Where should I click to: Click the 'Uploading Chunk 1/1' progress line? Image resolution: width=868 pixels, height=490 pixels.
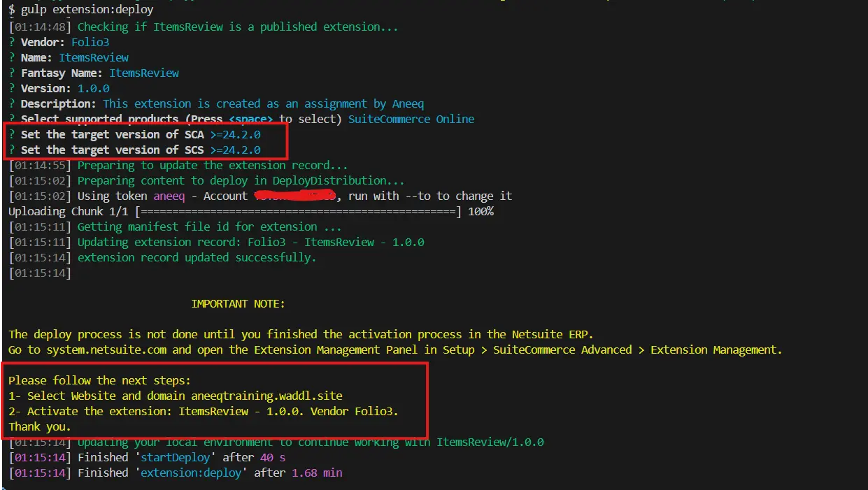tap(251, 212)
